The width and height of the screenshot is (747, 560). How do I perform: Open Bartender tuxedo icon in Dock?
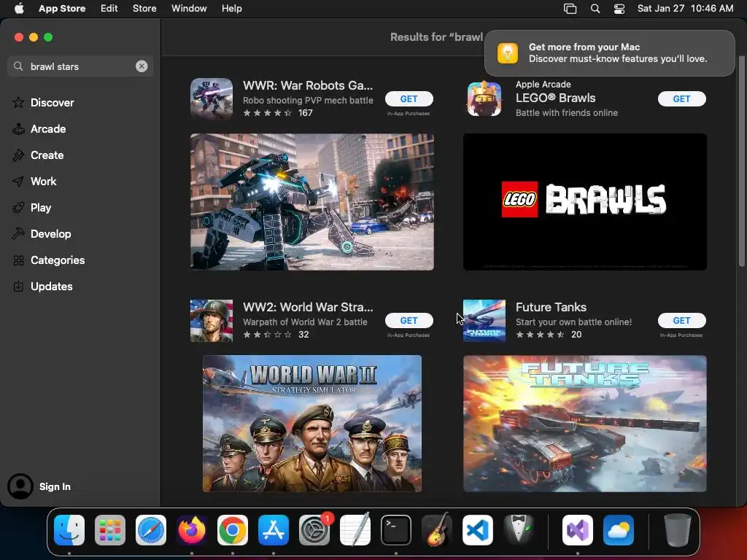click(519, 530)
